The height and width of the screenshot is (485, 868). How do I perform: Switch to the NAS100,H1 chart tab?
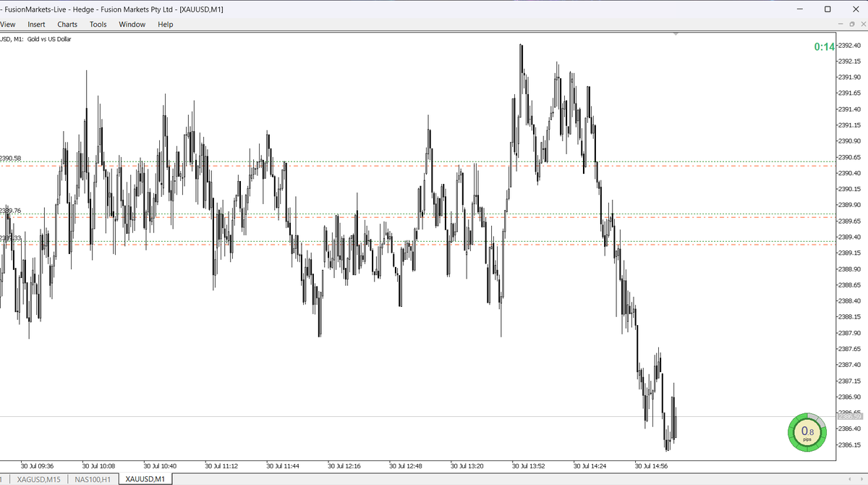pyautogui.click(x=93, y=479)
